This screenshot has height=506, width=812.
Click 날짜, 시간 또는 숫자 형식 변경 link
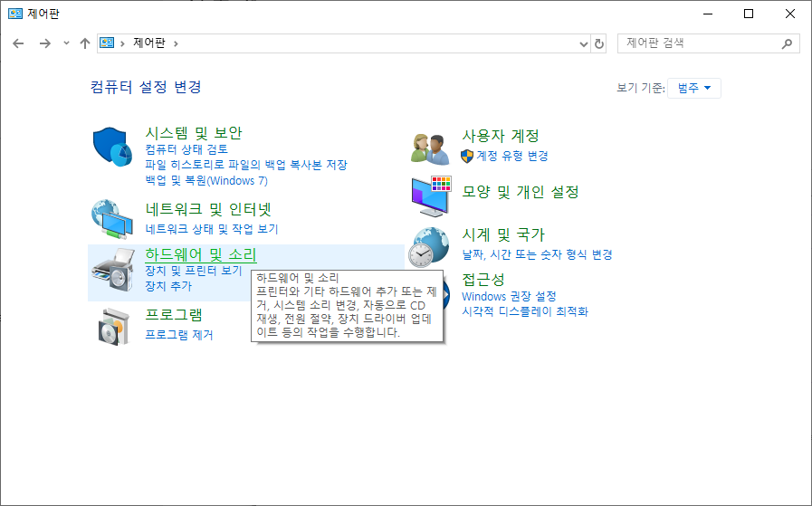pos(537,254)
